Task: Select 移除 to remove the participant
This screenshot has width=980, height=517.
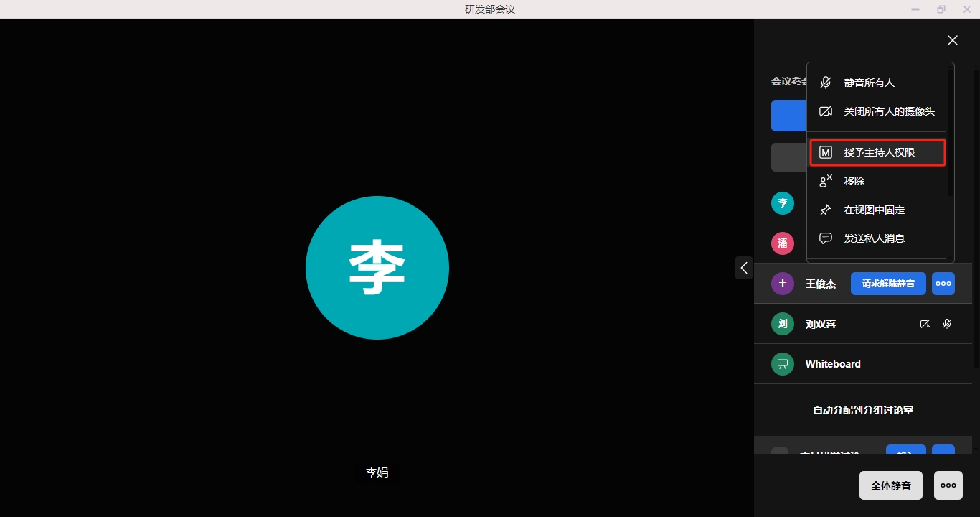Action: point(854,181)
